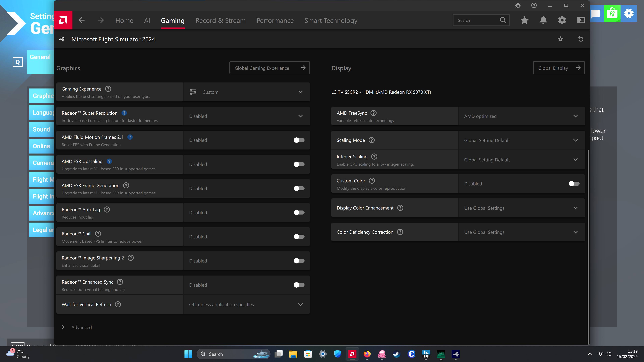This screenshot has height=362, width=644.
Task: Go back with the left arrow icon
Action: tap(82, 20)
